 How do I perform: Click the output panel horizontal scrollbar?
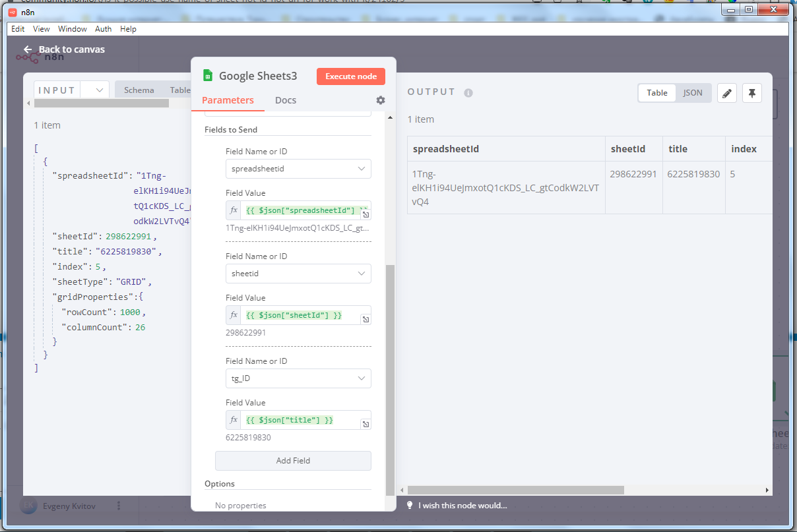point(516,490)
